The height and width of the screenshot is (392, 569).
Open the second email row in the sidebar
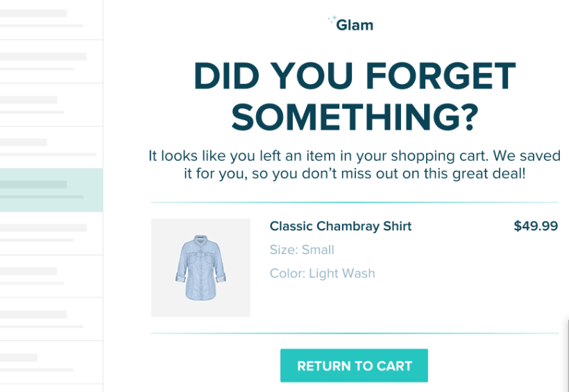(51, 61)
